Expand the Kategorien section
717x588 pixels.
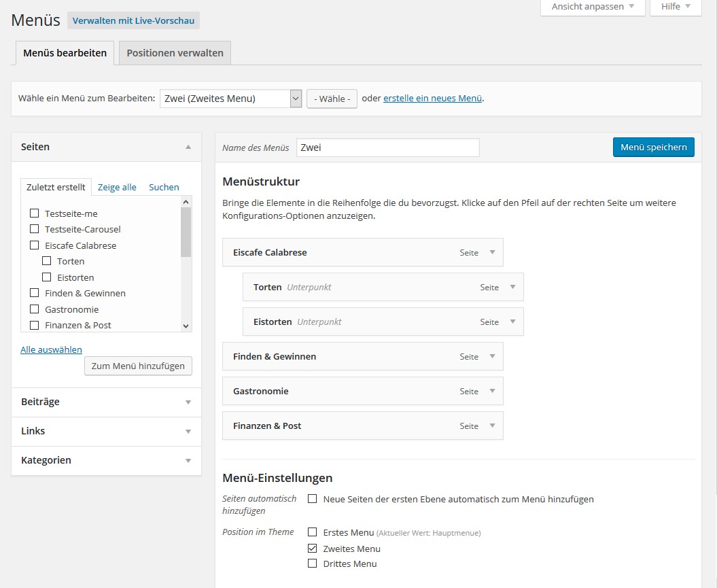(188, 460)
